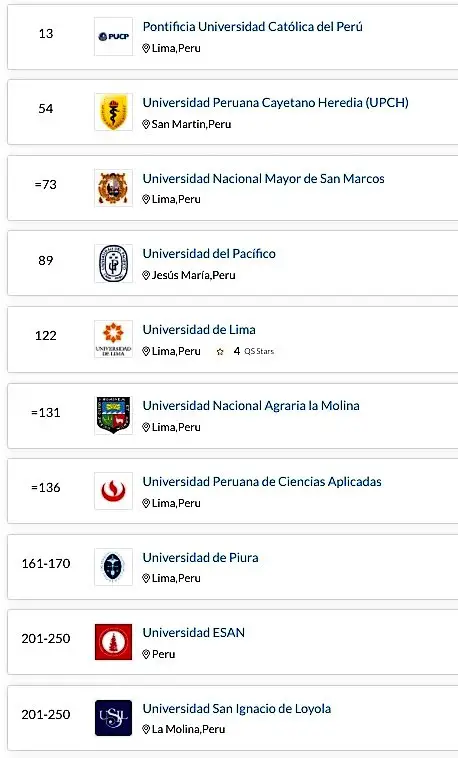Open Universidad Nacional Agraria la Molina link
Screen dimensions: 458x758
point(251,406)
